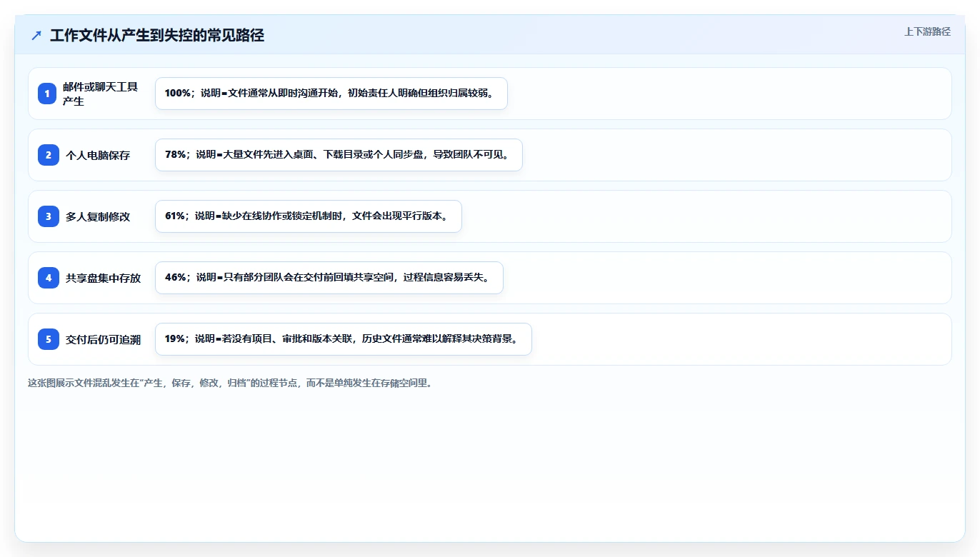Select step number badge 2
The image size is (980, 557).
(x=48, y=155)
